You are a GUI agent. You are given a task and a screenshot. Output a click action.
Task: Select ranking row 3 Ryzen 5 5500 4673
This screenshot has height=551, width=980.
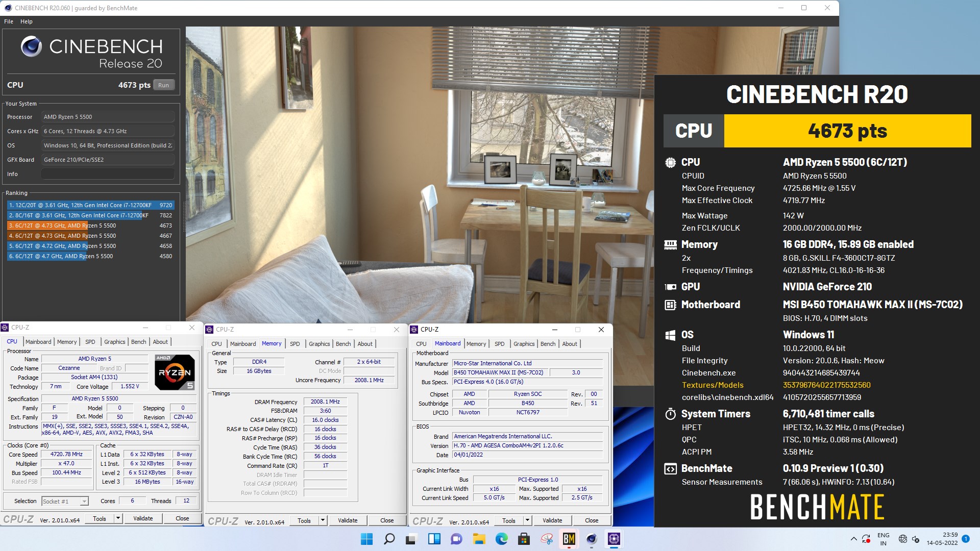click(x=90, y=226)
